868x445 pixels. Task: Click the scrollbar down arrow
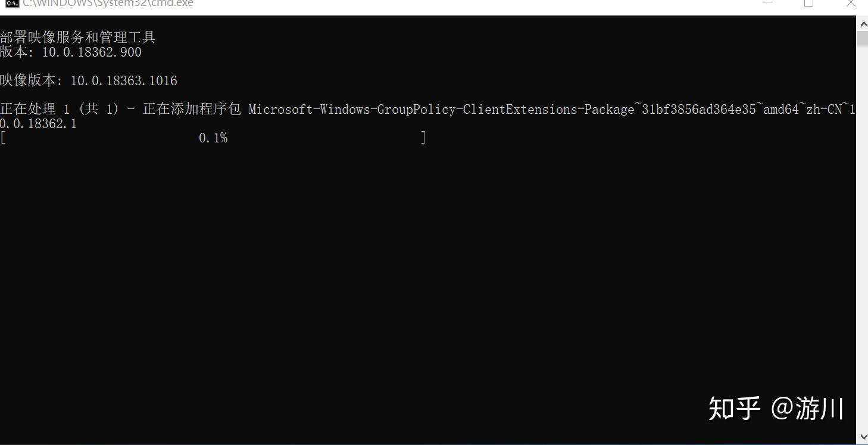click(862, 438)
